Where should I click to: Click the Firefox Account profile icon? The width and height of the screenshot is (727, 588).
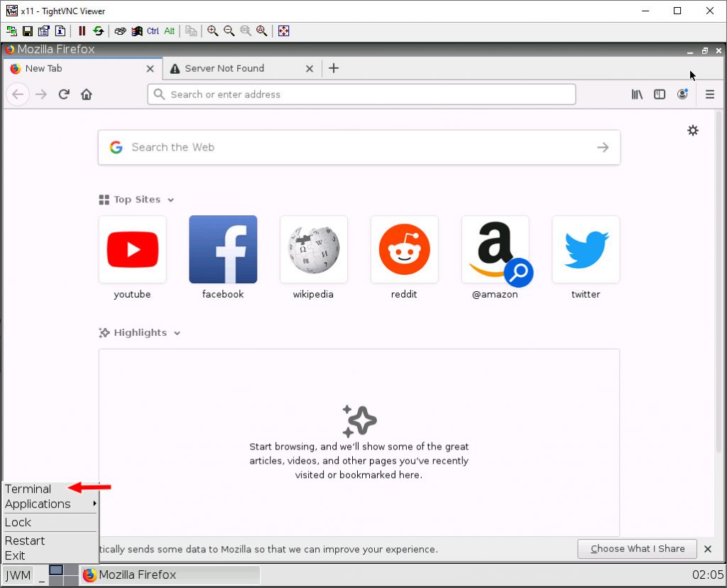click(x=682, y=94)
